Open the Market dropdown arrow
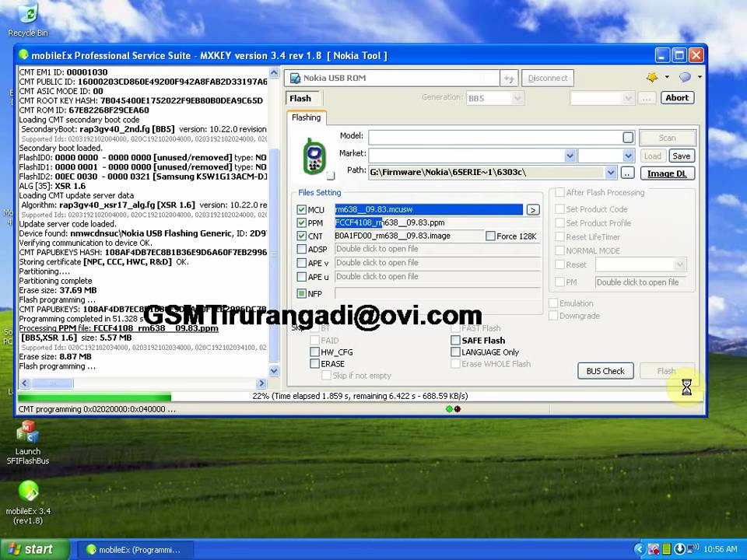Screen dimensions: 747x560 (570, 156)
